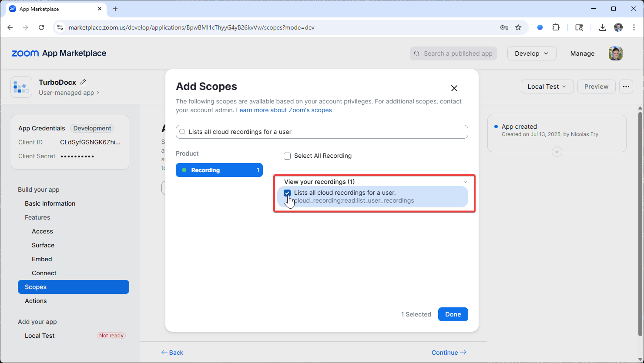
Task: Close the Add Scopes dialog
Action: pyautogui.click(x=454, y=88)
